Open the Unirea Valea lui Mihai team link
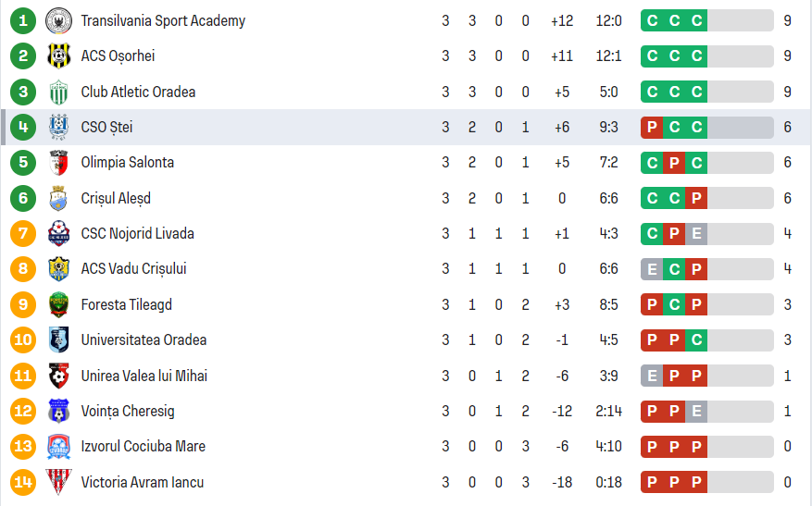Image resolution: width=812 pixels, height=506 pixels. coord(144,376)
